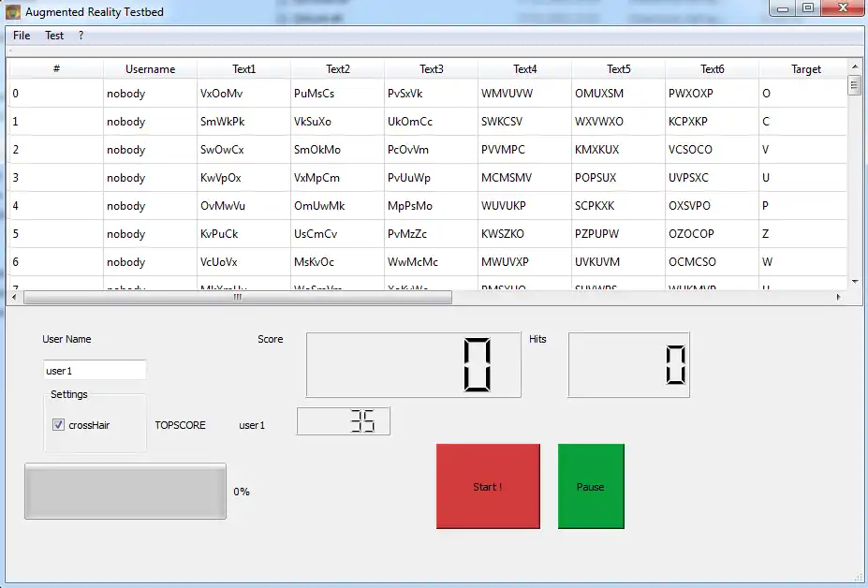Click the # column header
Viewport: 868px width, 588px height.
[x=56, y=68]
